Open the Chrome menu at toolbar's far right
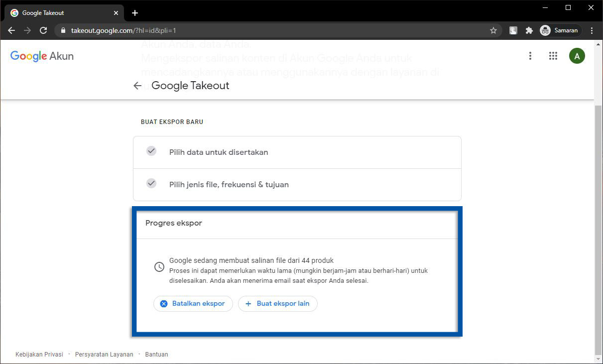 592,30
